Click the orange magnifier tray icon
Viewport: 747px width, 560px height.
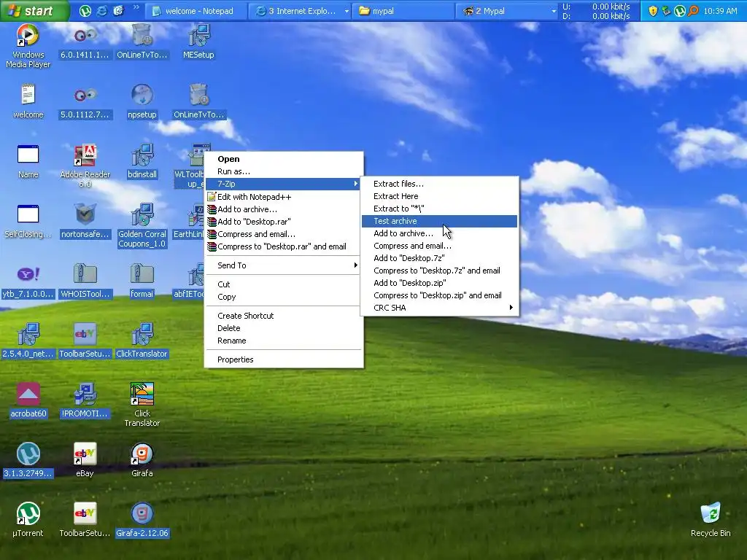pos(694,11)
